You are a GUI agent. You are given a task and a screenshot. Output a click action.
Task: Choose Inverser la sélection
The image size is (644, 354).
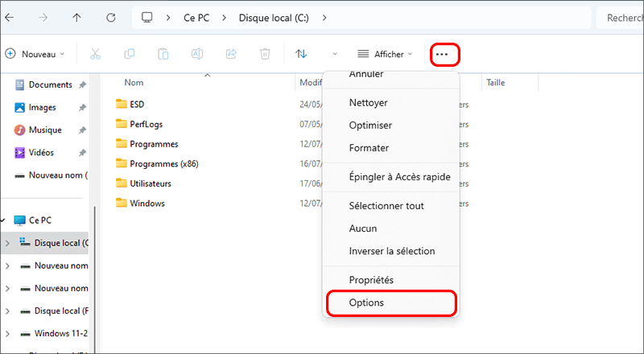click(x=390, y=251)
